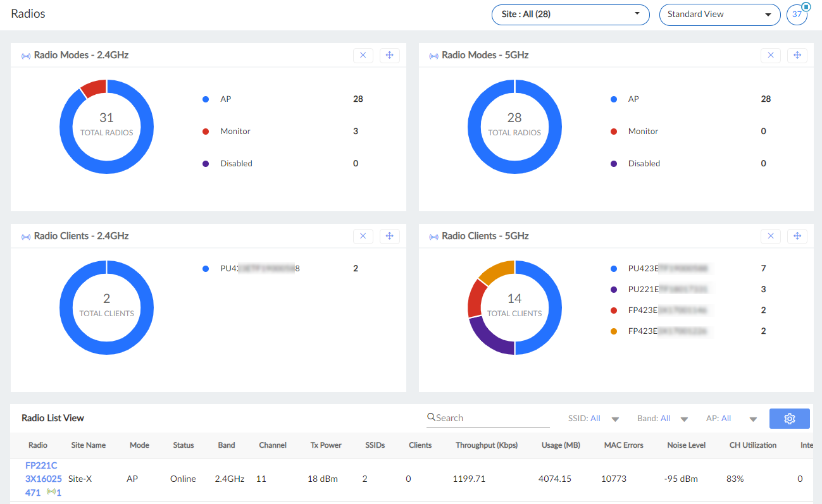Open the column settings gear in Radio List View
Screen dimensions: 822x504
(x=789, y=419)
